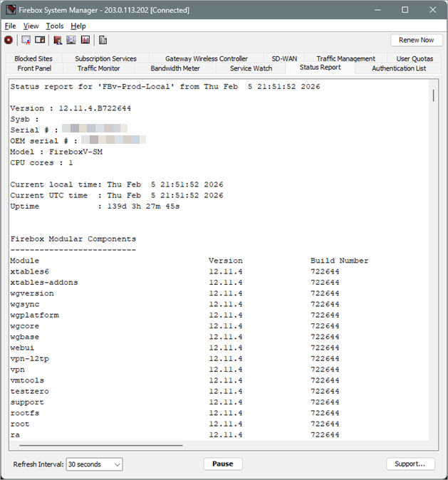Click the vertical scrollbar thumb of report
The image size is (448, 480).
click(x=433, y=95)
